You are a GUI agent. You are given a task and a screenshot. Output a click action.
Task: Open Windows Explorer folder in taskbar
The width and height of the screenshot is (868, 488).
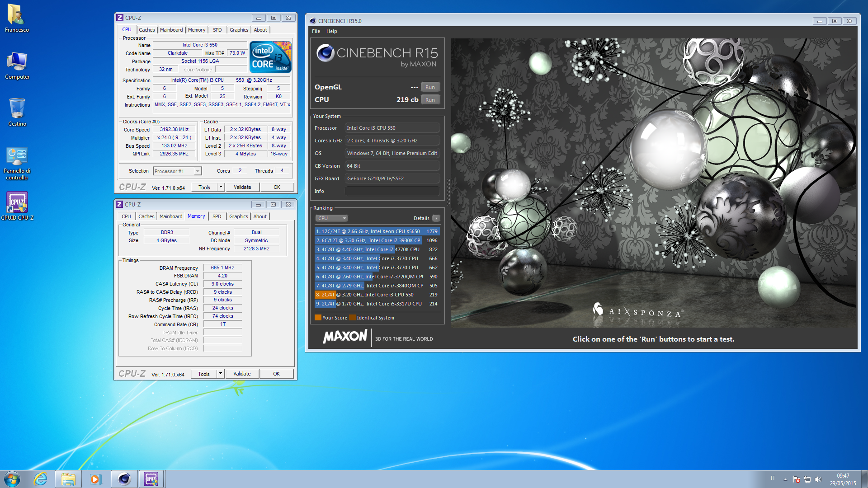(68, 479)
